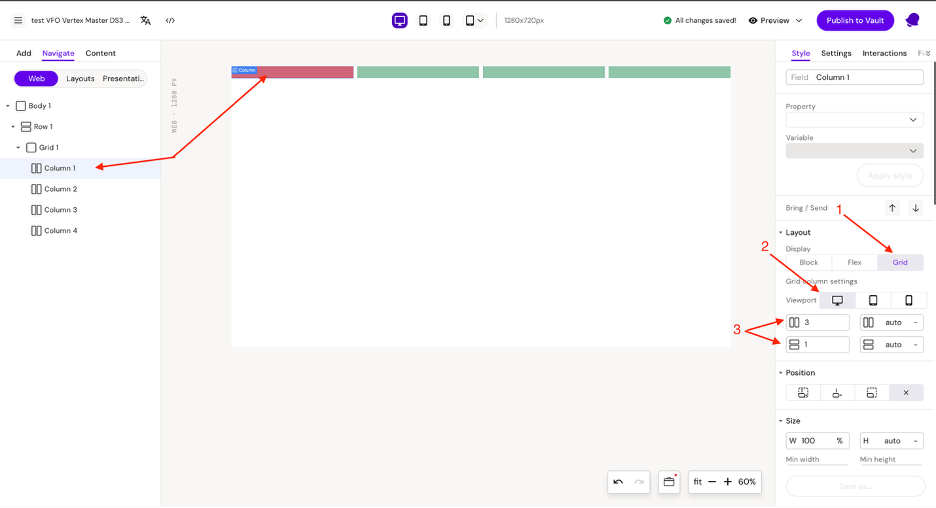Select the Layouts button
This screenshot has width=936, height=508.
coord(80,78)
